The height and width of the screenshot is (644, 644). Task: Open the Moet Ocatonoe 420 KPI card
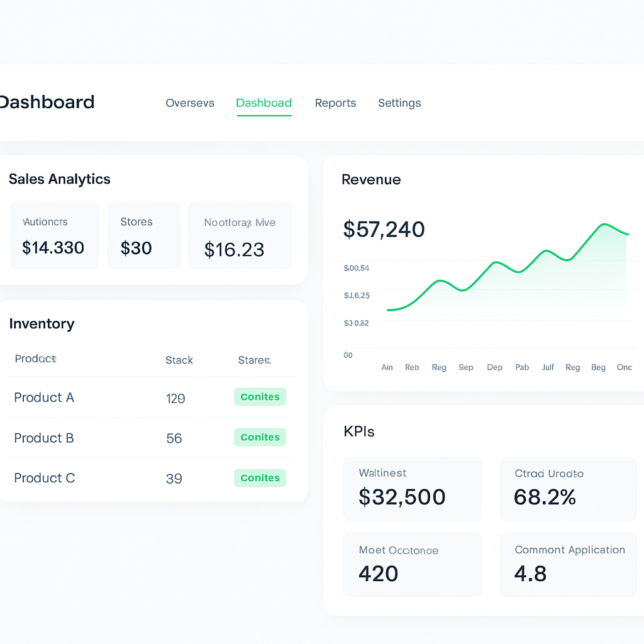click(x=413, y=565)
